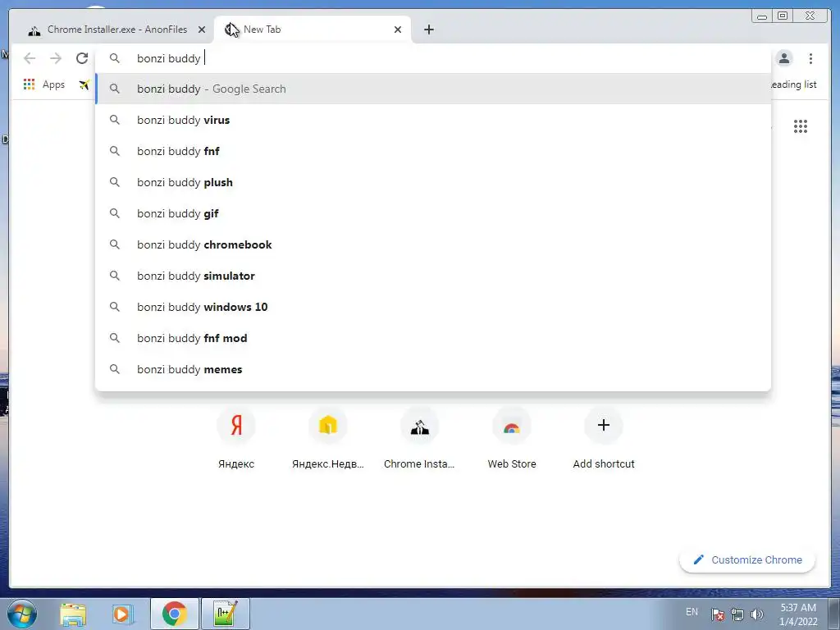This screenshot has height=630, width=840.
Task: Open Windows Explorer from the taskbar
Action: 73,614
